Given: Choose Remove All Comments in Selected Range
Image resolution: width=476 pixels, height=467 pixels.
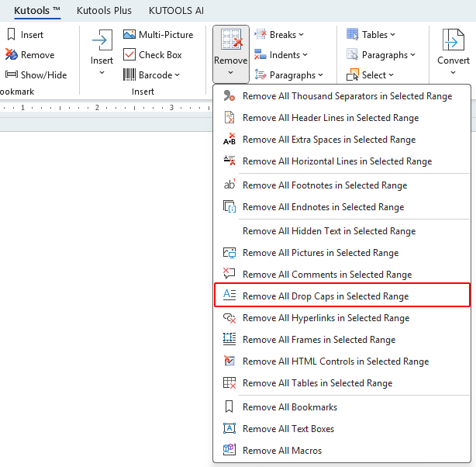Looking at the screenshot, I should tap(342, 275).
